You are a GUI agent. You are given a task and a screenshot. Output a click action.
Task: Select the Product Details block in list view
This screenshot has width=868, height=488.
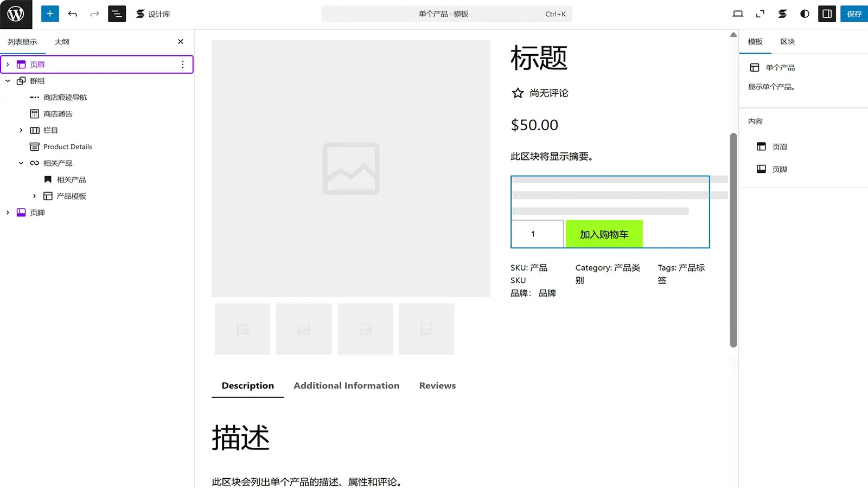67,146
